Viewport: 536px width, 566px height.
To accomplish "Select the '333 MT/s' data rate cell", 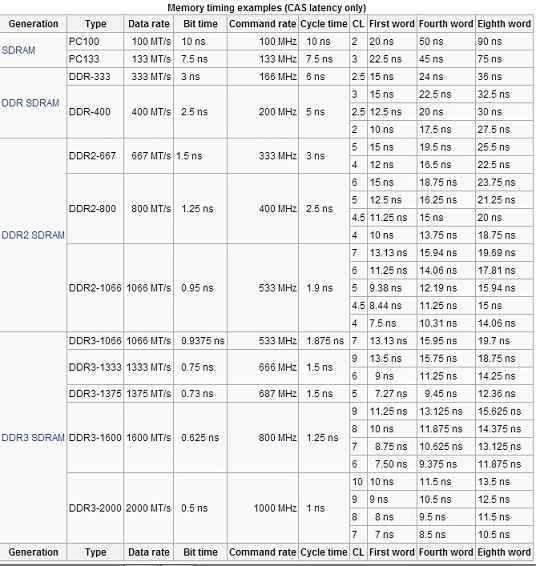I will 148,77.
